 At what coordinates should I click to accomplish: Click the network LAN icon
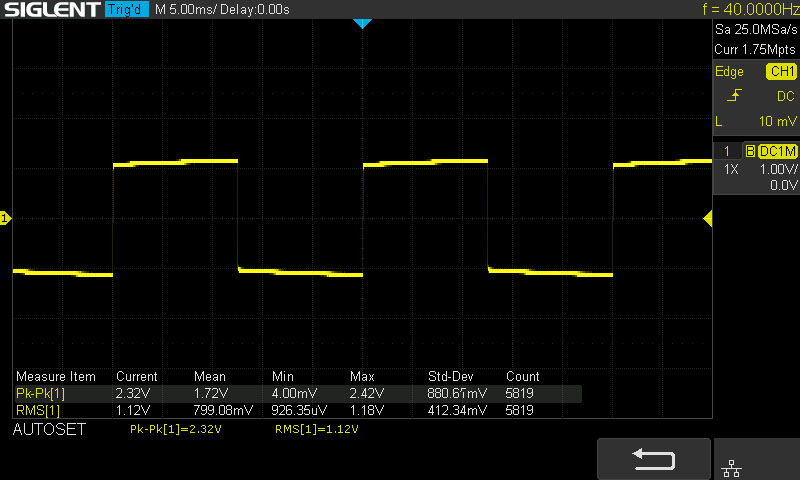(732, 468)
